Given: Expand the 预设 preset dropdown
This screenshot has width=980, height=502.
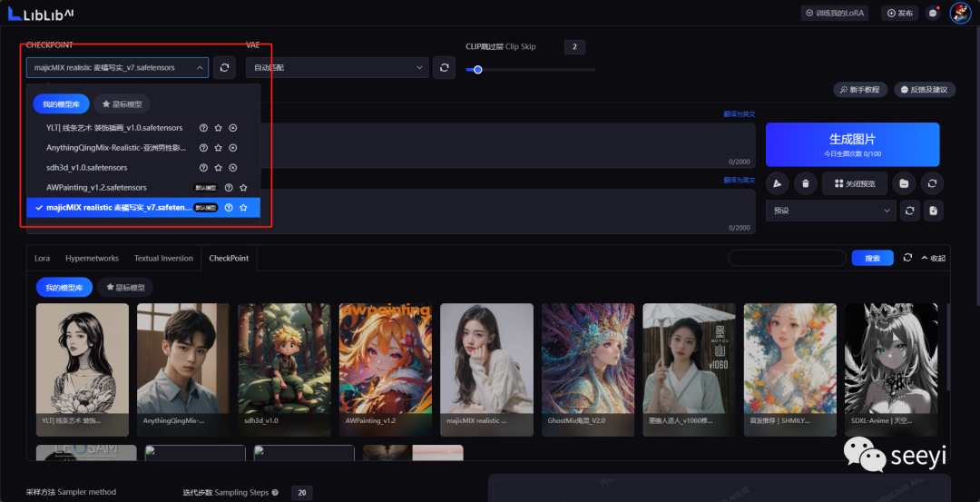Looking at the screenshot, I should tap(830, 211).
